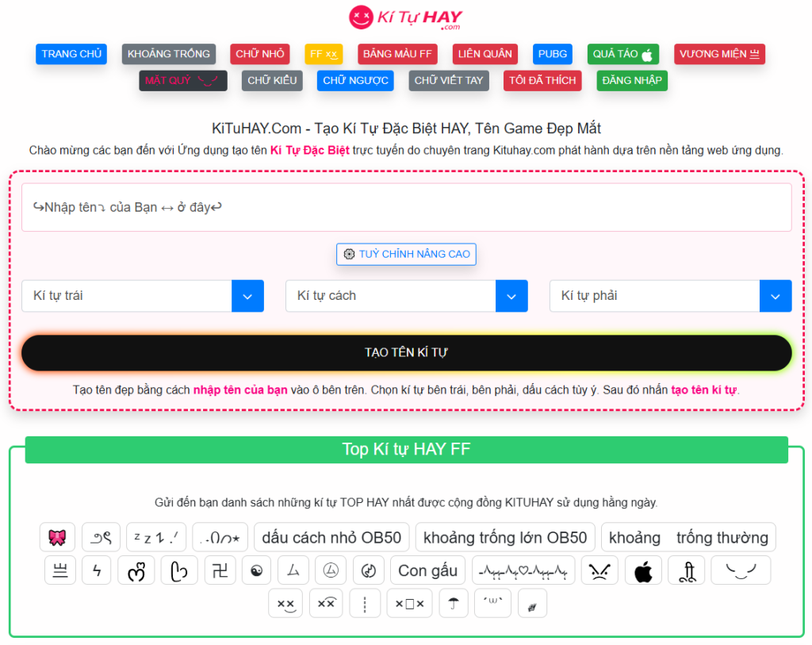Open Khoảng Trống page
The image size is (812, 645).
point(169,54)
